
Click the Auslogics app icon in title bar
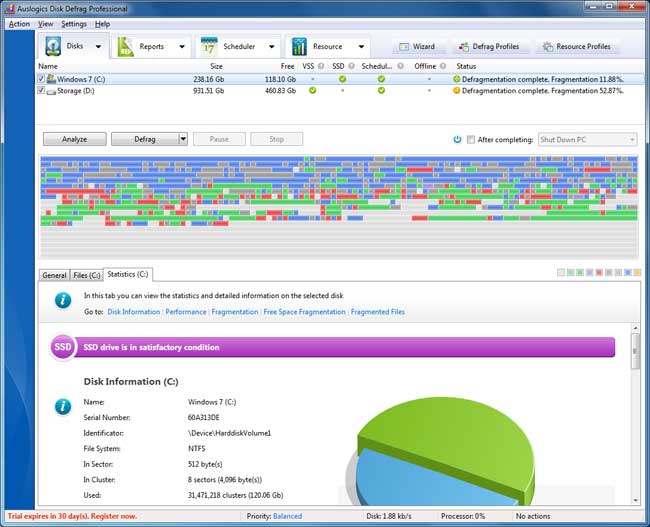click(9, 8)
